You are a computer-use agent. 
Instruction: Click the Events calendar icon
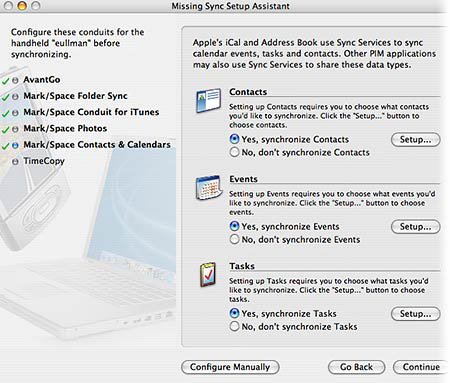209,187
